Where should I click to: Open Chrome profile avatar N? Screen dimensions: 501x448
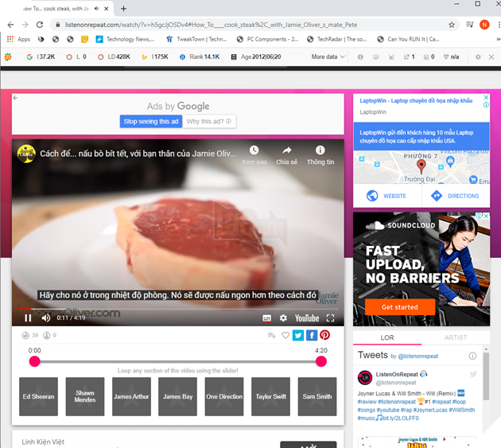tap(484, 25)
